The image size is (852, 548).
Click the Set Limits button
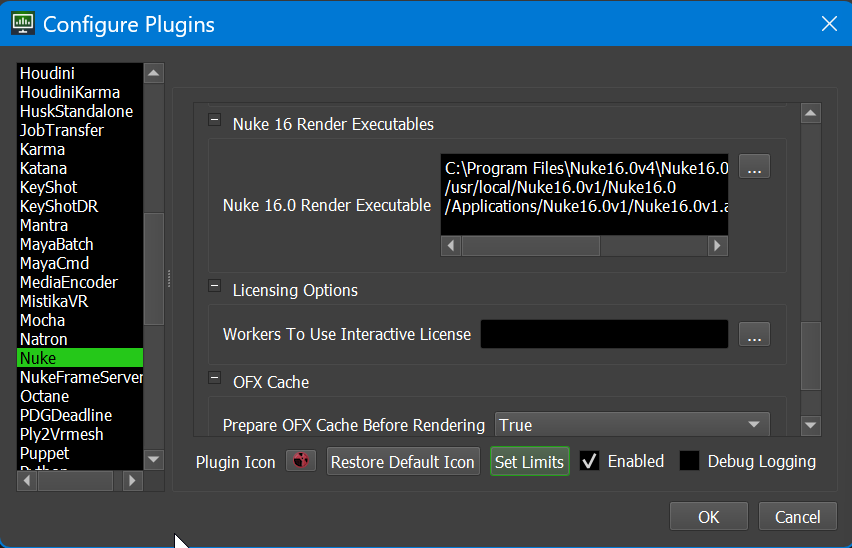529,461
